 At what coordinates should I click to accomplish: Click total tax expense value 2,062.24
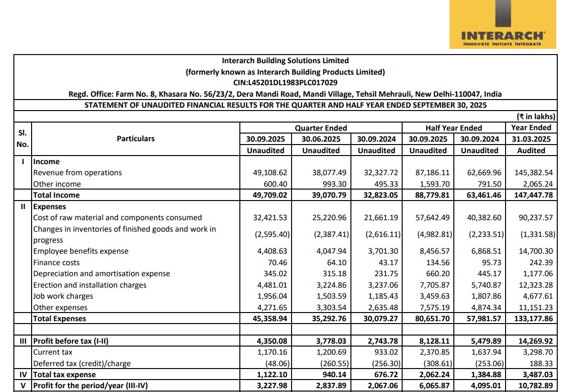click(x=435, y=375)
